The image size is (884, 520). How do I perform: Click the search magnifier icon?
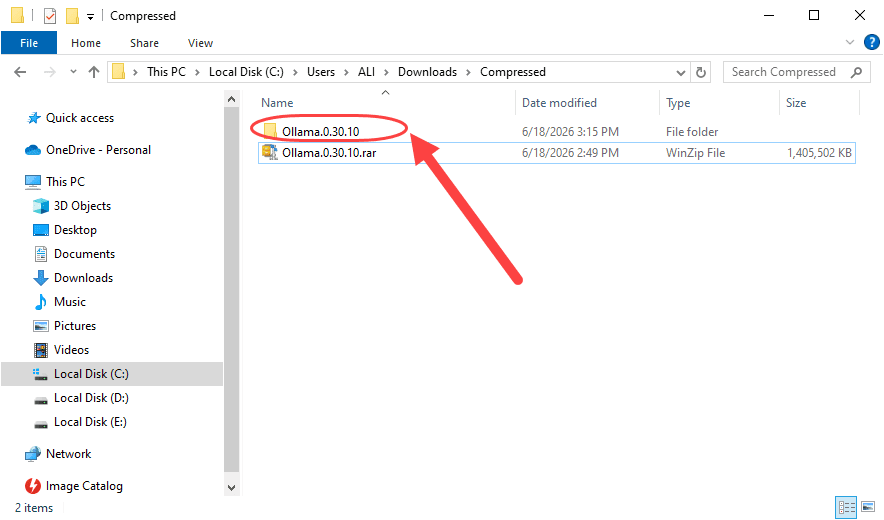[856, 72]
